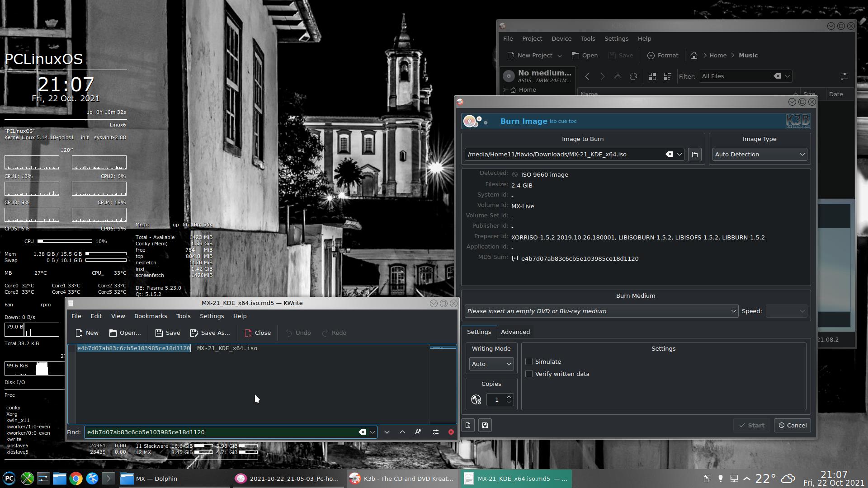
Task: Open the K3b Project menu
Action: (x=532, y=39)
